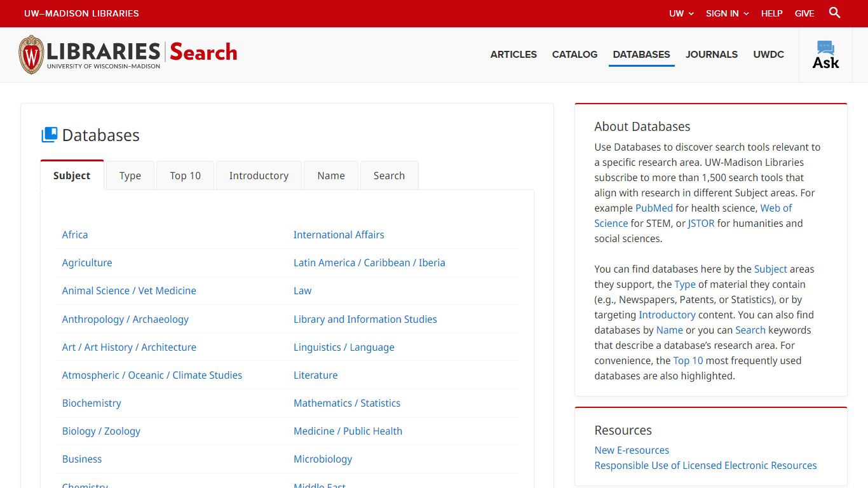Image resolution: width=868 pixels, height=488 pixels.
Task: Open Mathematics / Statistics subject link
Action: [347, 403]
